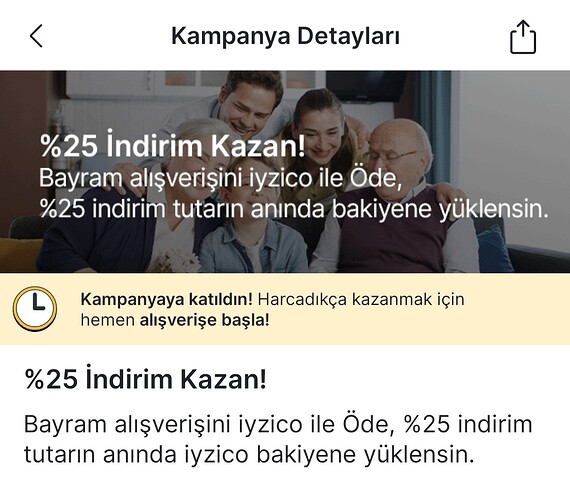Tap the white %25 İndirim Kazan! banner headline

tap(172, 146)
